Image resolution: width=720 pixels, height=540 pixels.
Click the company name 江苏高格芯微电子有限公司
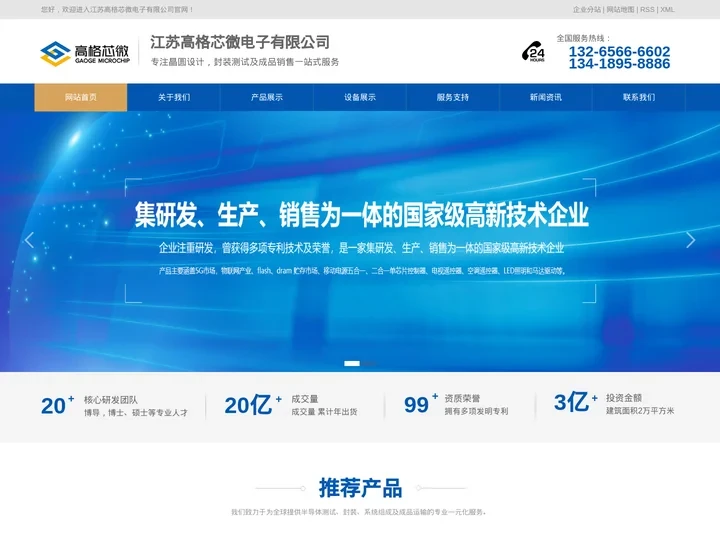(240, 42)
